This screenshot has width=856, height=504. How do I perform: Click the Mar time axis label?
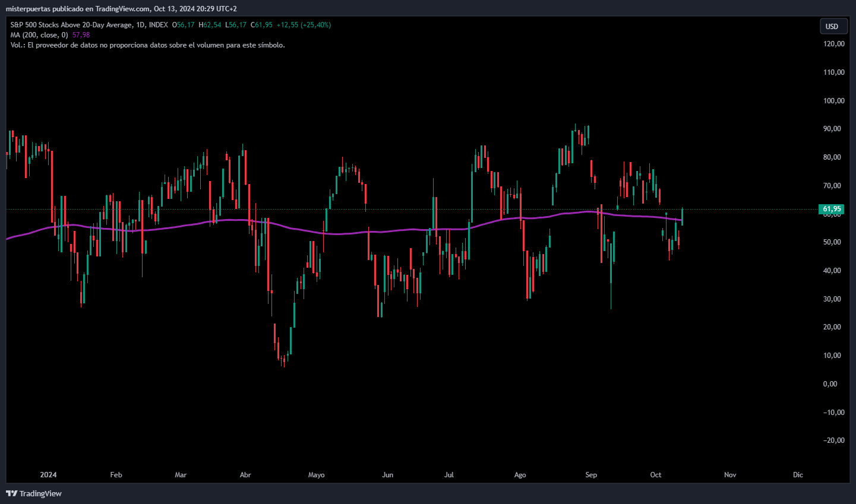click(x=181, y=475)
